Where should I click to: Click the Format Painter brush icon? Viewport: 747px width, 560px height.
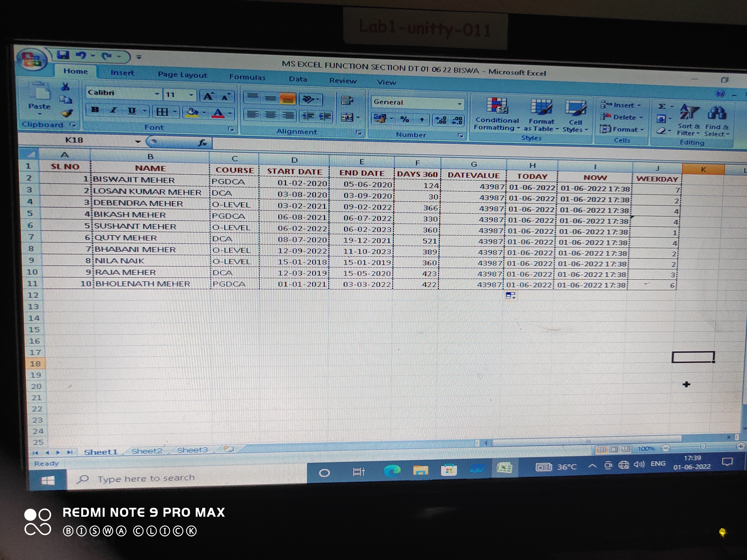(x=67, y=113)
